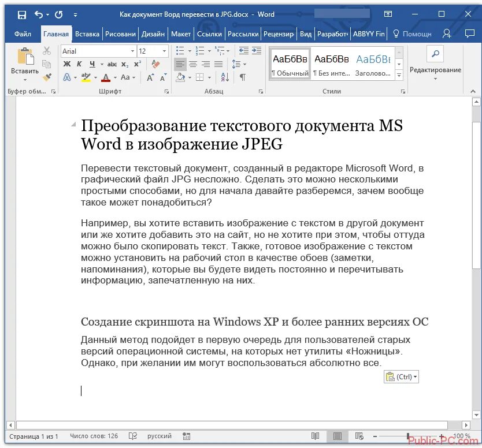This screenshot has height=448, width=482.
Task: Apply bulleted list
Action: (x=180, y=51)
